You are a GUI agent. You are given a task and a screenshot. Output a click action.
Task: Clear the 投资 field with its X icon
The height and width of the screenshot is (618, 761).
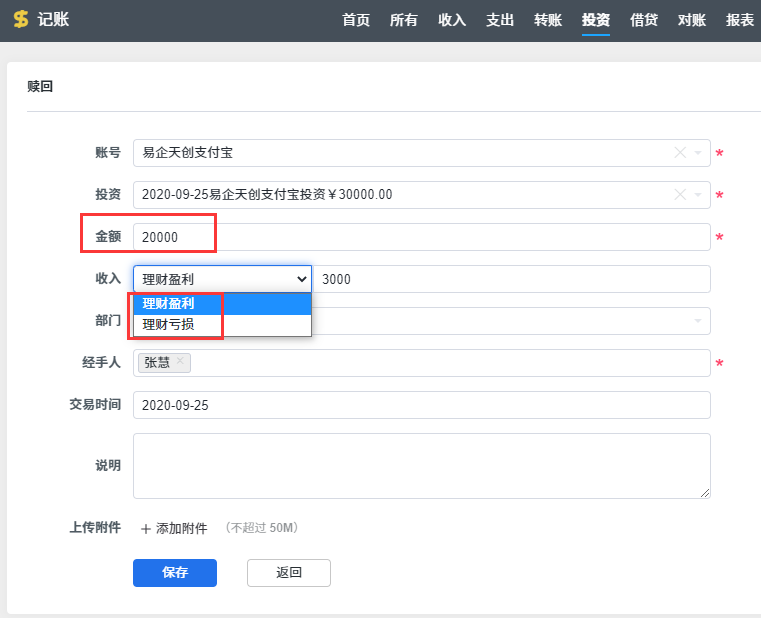680,195
